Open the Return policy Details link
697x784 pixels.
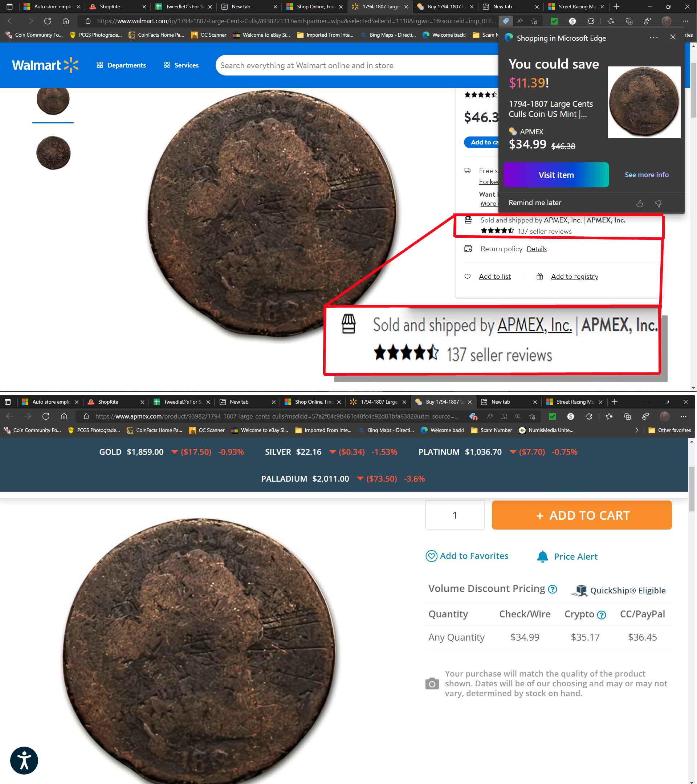click(537, 249)
